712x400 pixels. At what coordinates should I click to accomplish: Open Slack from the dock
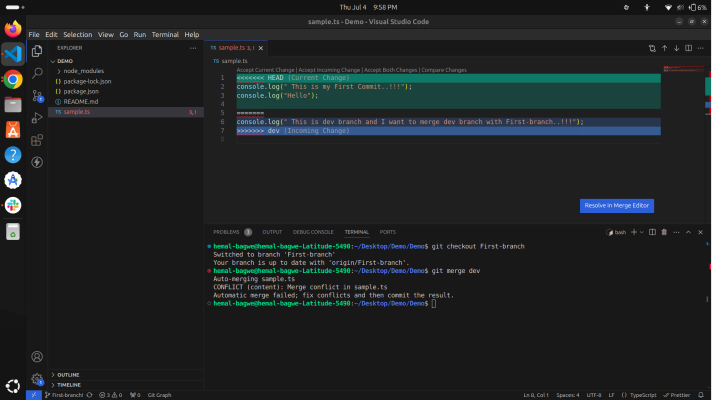(13, 205)
